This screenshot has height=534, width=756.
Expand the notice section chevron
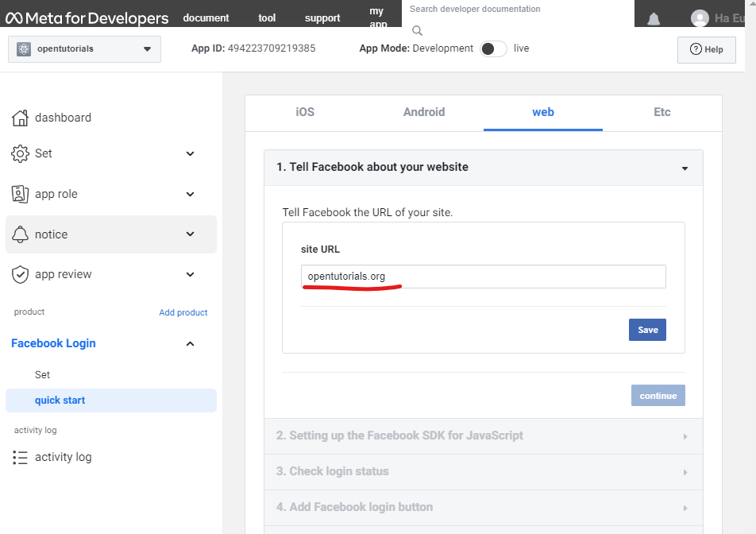(x=191, y=234)
